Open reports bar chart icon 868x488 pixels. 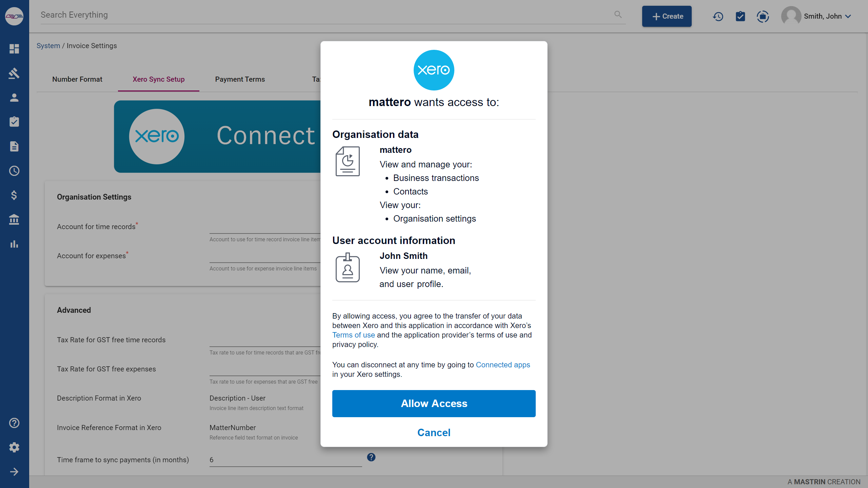pos(14,244)
